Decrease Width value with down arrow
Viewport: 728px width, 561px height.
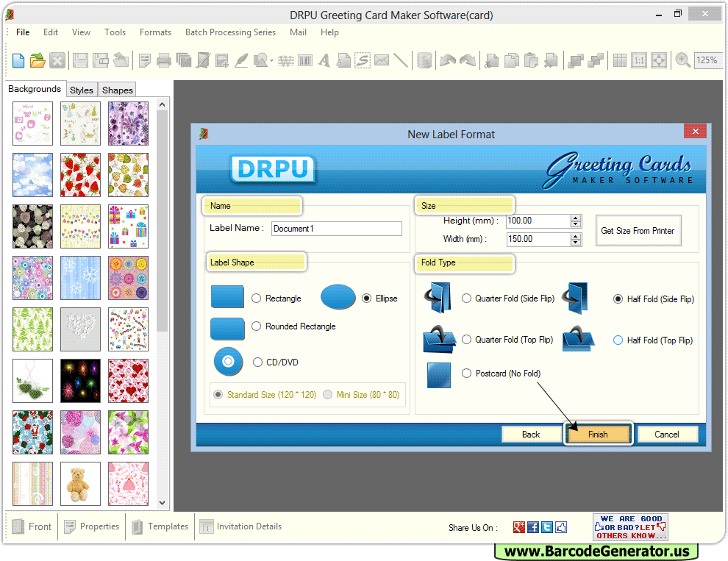[x=576, y=242]
